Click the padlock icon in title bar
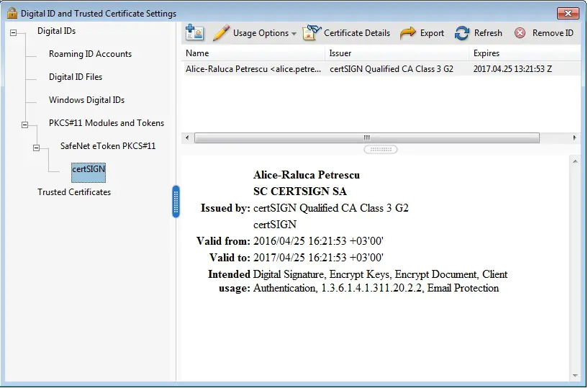Screen dimensions: 588x388 coord(12,13)
